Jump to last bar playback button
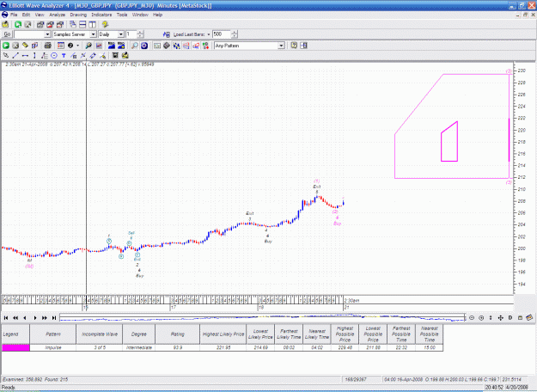The image size is (537, 392). (x=54, y=318)
